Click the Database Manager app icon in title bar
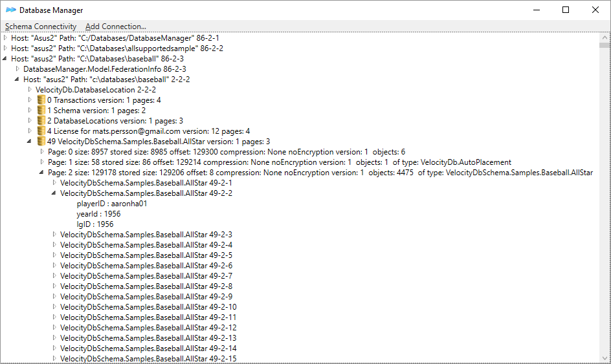The width and height of the screenshot is (611, 364). click(11, 10)
